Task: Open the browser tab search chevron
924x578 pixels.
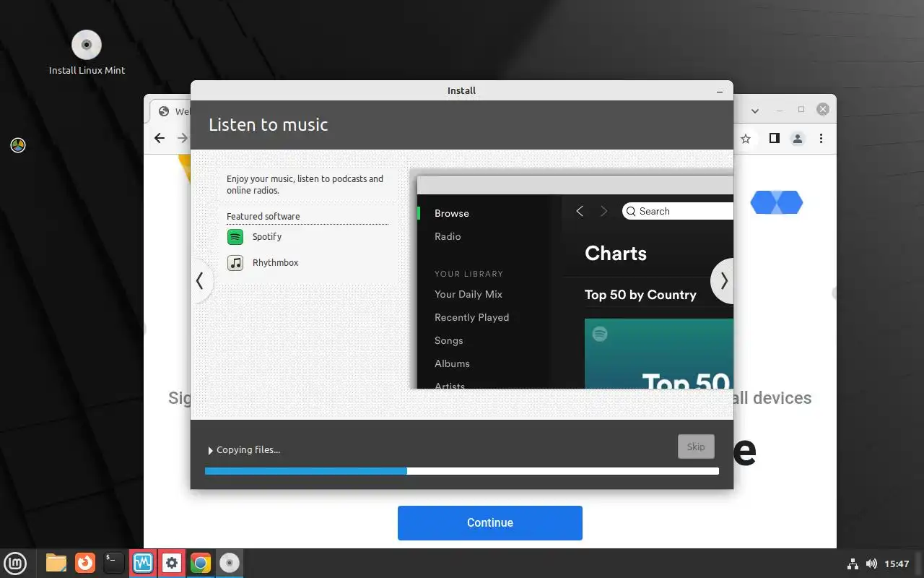Action: (755, 111)
